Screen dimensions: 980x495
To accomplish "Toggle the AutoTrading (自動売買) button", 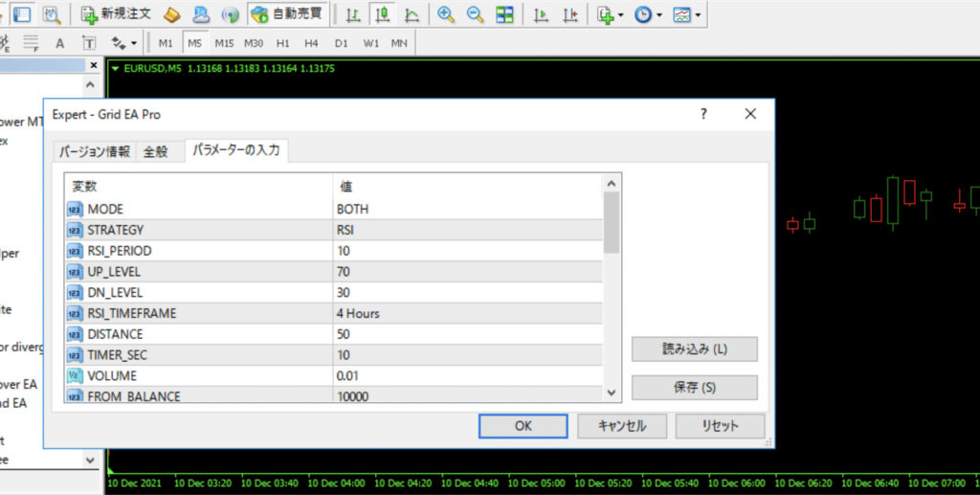I will point(286,14).
